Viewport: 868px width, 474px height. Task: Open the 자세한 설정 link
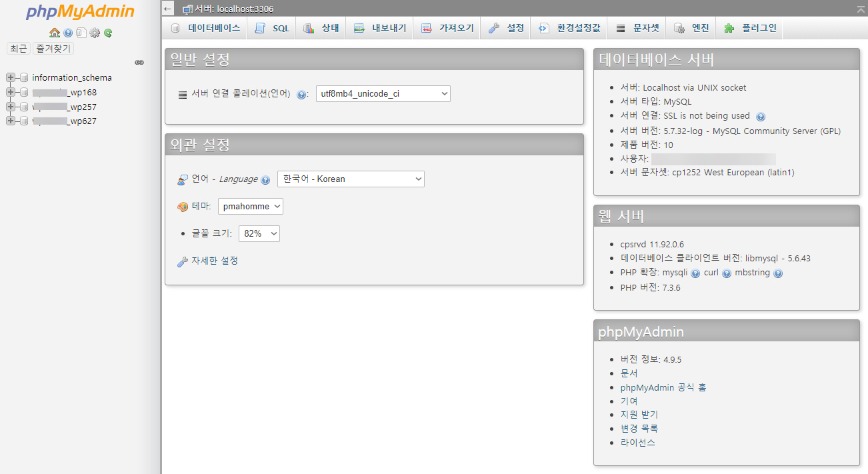[215, 261]
